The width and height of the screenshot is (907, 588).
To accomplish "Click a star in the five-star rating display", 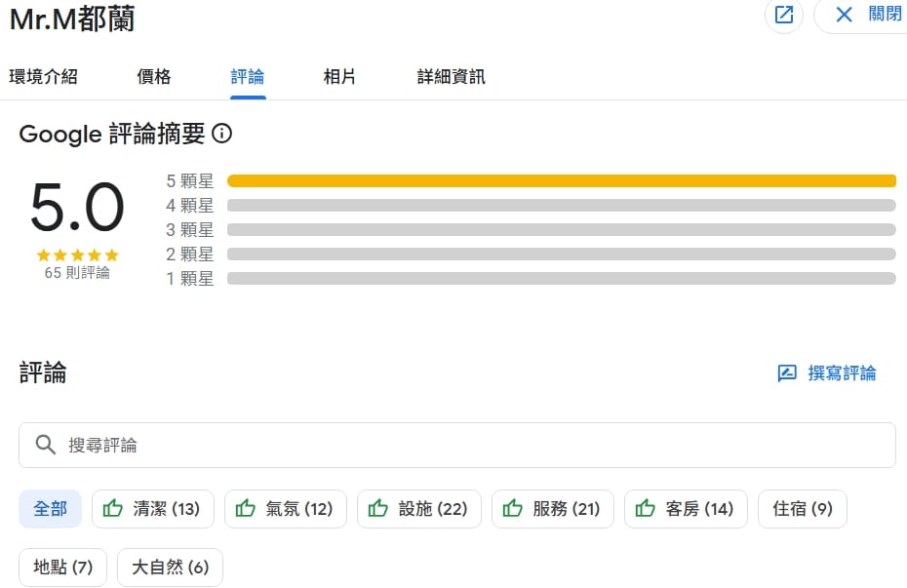I will tap(77, 255).
